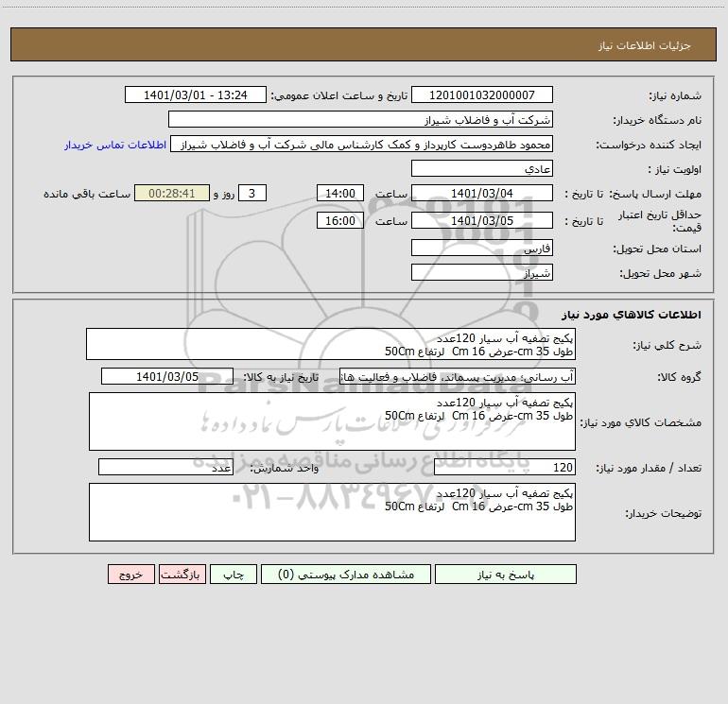Viewport: 728px width, 704px height.
Task: Click the جزئیات اطلاعات نیاز header title
Action: click(645, 45)
